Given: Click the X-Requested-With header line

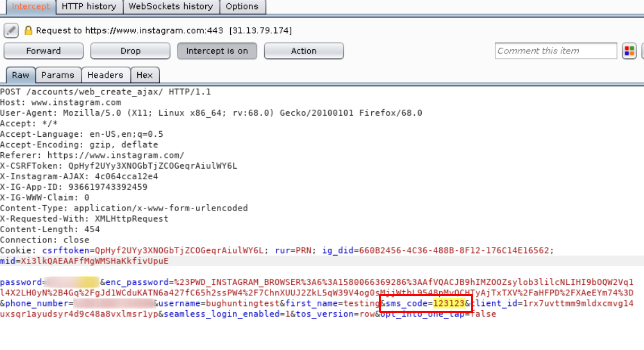Looking at the screenshot, I should coord(84,219).
